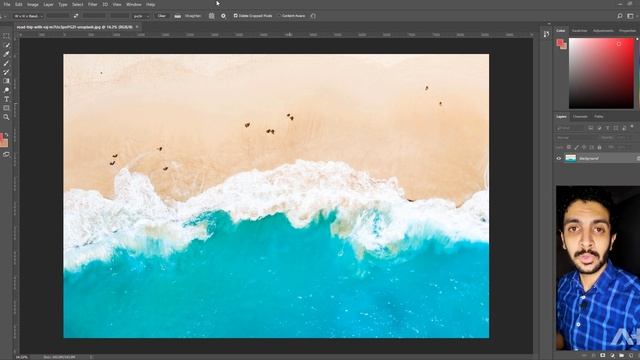Open the crop ratio preset dropdown
The width and height of the screenshot is (640, 360).
click(28, 16)
